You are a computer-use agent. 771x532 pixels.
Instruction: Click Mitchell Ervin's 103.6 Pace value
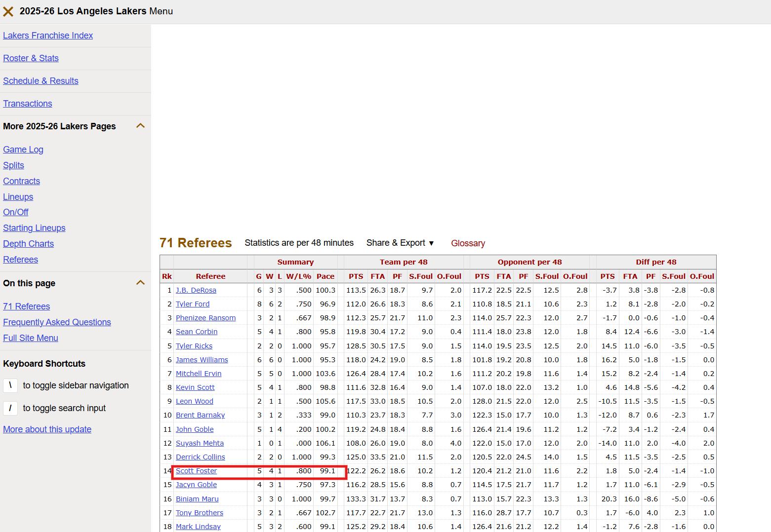pyautogui.click(x=325, y=374)
